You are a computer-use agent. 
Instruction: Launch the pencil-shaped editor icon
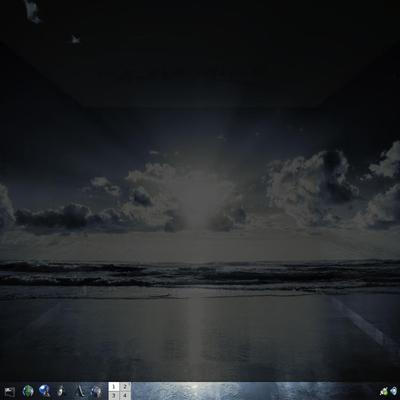point(80,391)
